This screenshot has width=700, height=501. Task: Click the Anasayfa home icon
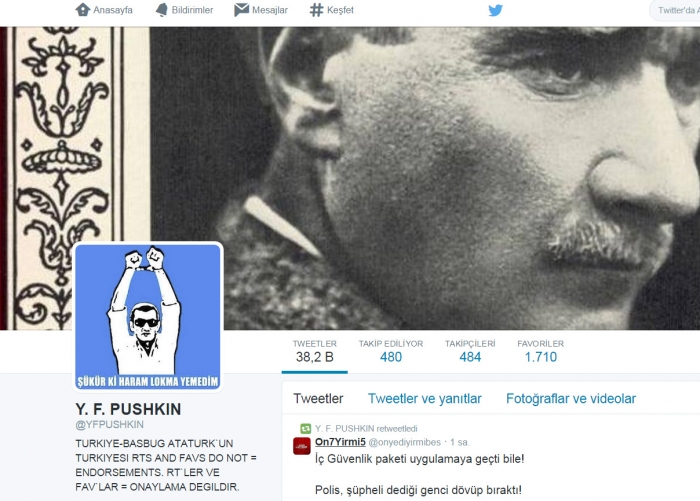pos(83,10)
